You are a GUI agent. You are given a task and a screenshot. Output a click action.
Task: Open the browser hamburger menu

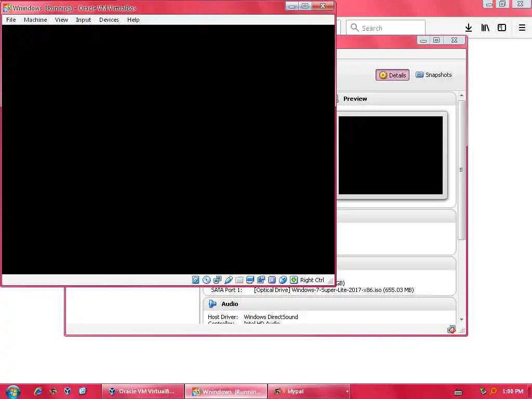click(x=522, y=28)
